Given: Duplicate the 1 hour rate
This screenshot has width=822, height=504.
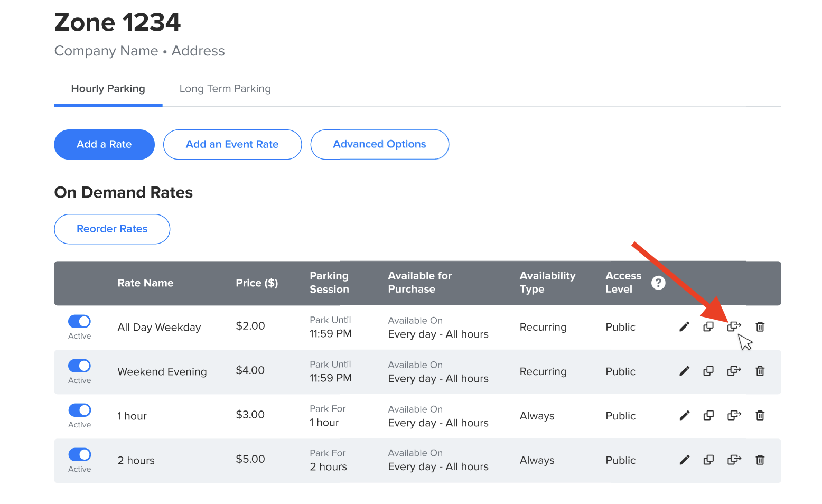Looking at the screenshot, I should coord(708,415).
